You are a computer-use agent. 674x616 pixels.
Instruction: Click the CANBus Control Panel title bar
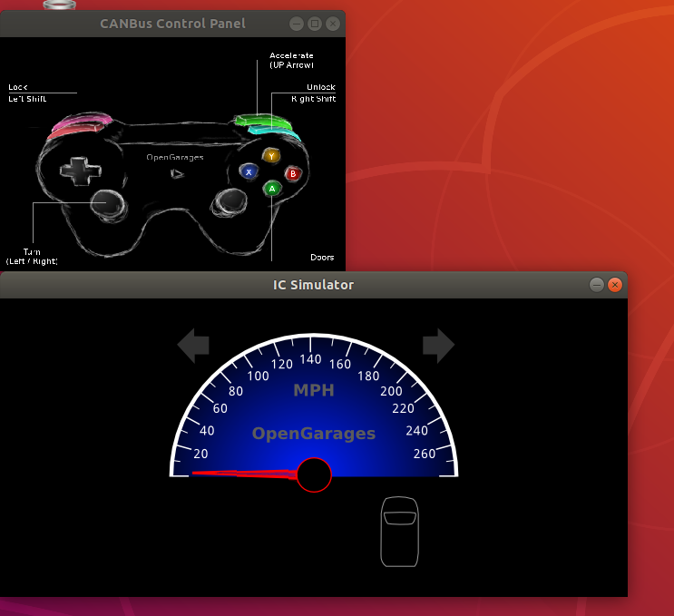click(x=172, y=24)
